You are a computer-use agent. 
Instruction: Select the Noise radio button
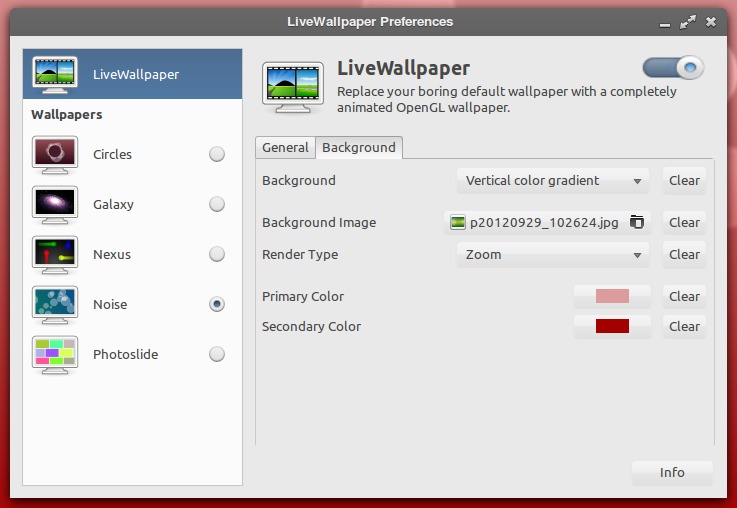(x=217, y=304)
